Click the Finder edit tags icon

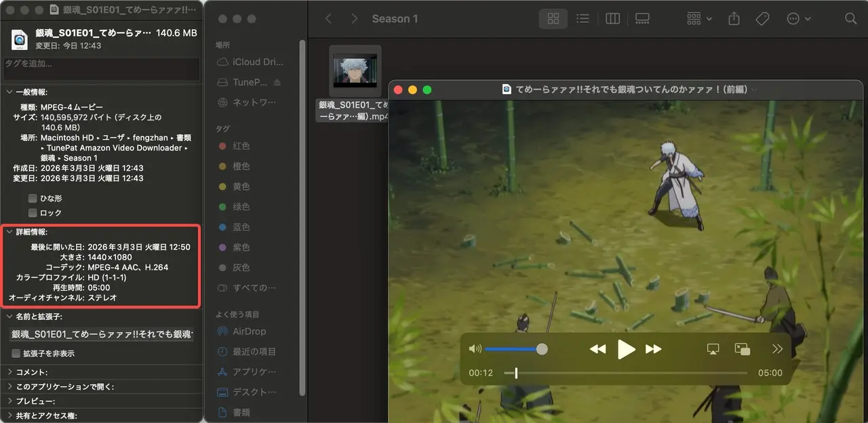pyautogui.click(x=762, y=19)
